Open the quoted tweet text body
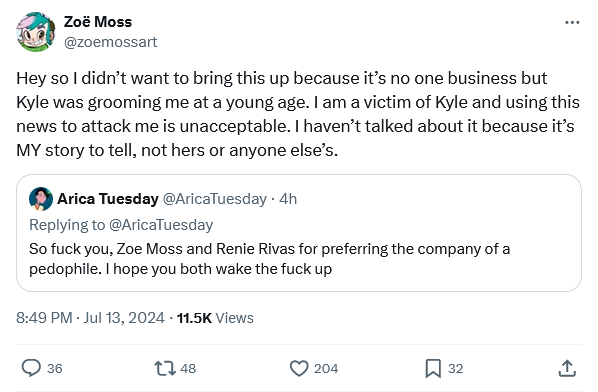 [269, 259]
